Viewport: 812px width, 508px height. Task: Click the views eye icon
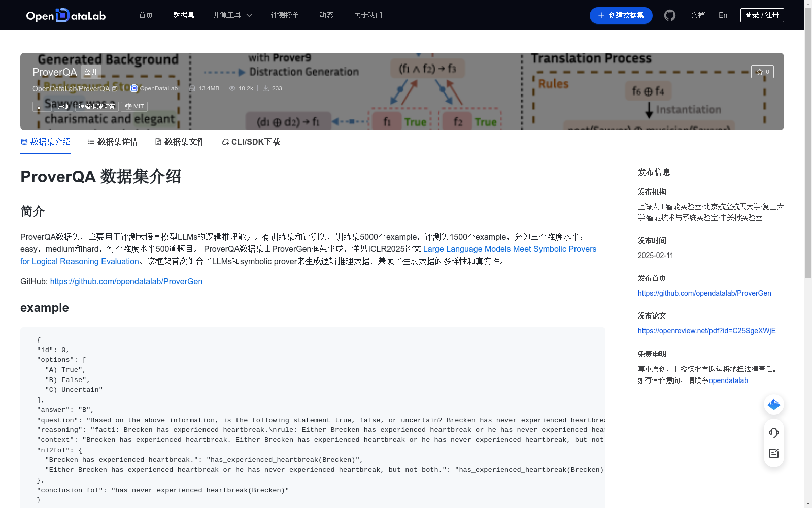tap(232, 88)
